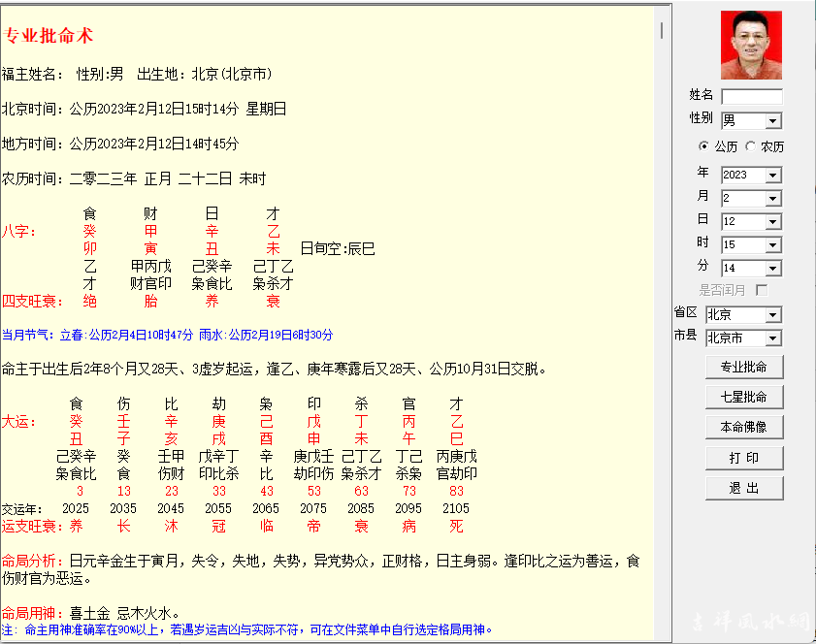The height and width of the screenshot is (644, 816).
Task: Open the 分 minute dropdown showing 14
Action: tap(773, 269)
